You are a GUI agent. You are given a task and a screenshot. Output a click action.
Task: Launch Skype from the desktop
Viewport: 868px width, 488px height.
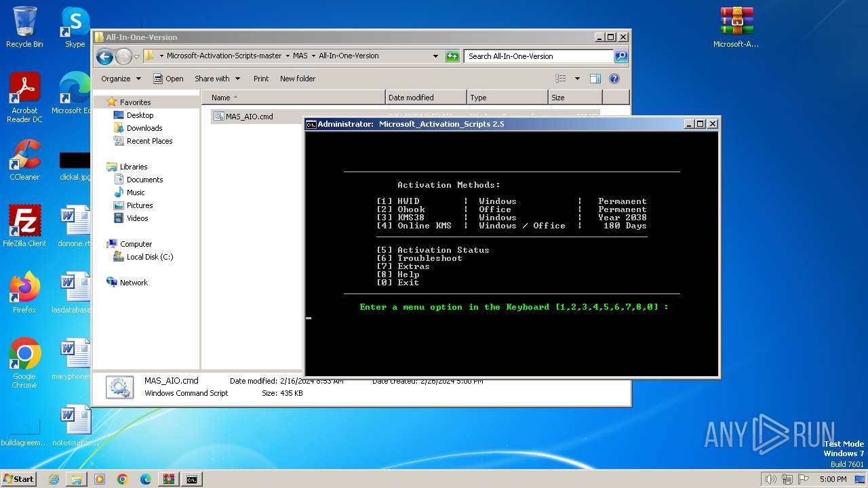point(75,27)
